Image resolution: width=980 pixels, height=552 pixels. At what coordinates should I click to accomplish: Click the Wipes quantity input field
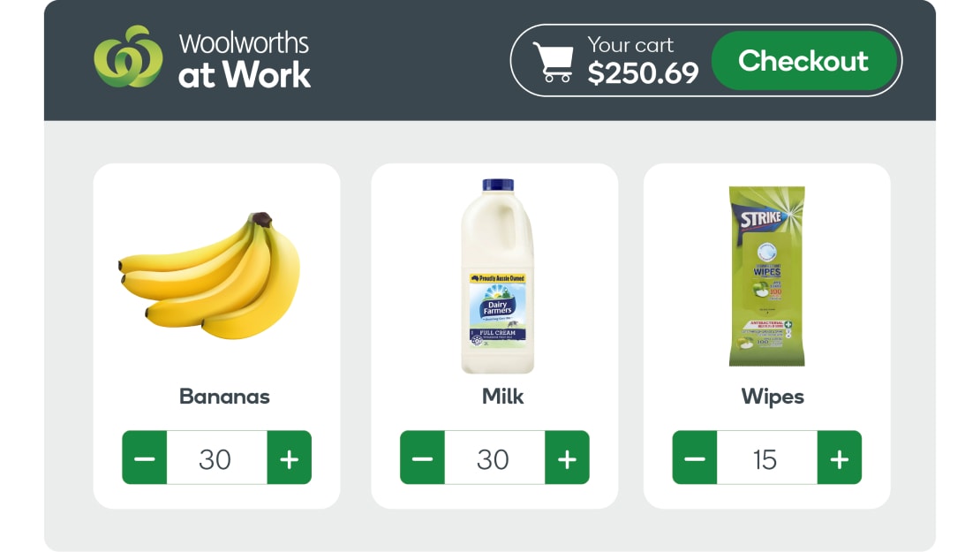click(765, 458)
